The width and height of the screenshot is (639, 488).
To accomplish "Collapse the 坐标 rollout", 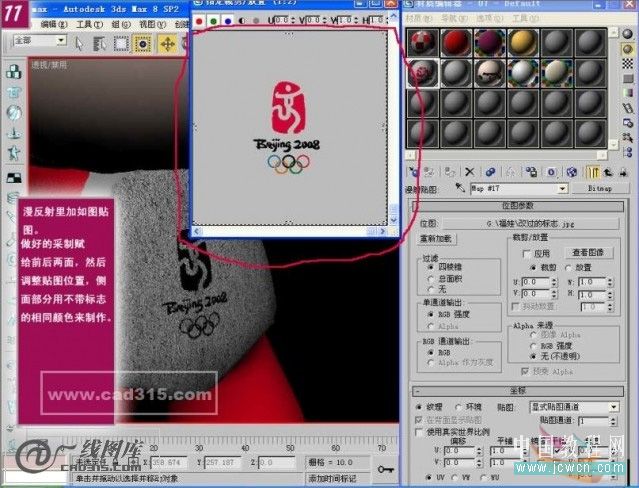I will 518,391.
